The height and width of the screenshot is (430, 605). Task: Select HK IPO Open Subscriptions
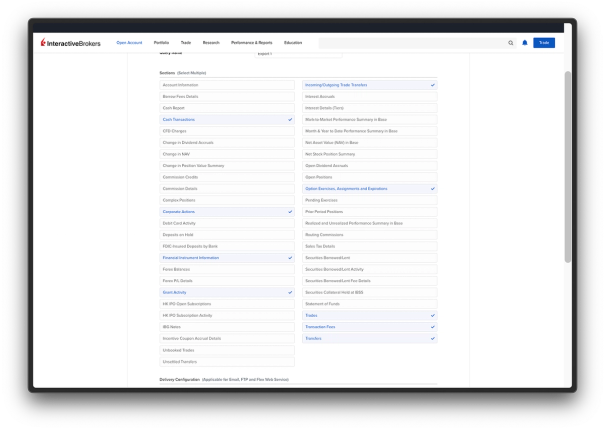coord(227,304)
